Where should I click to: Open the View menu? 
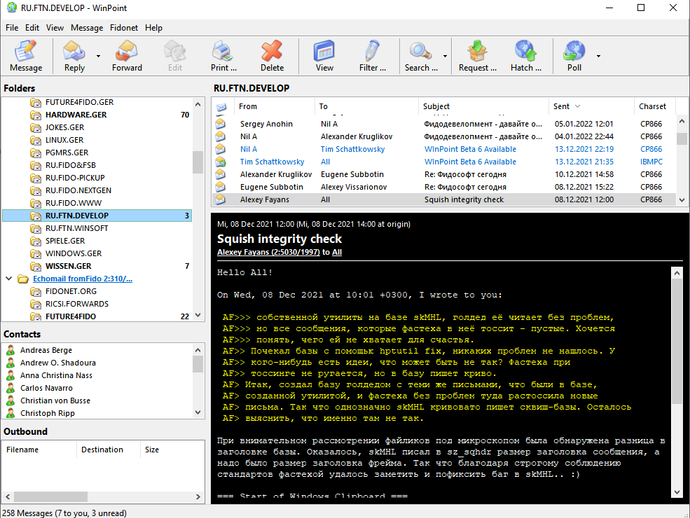pyautogui.click(x=55, y=28)
